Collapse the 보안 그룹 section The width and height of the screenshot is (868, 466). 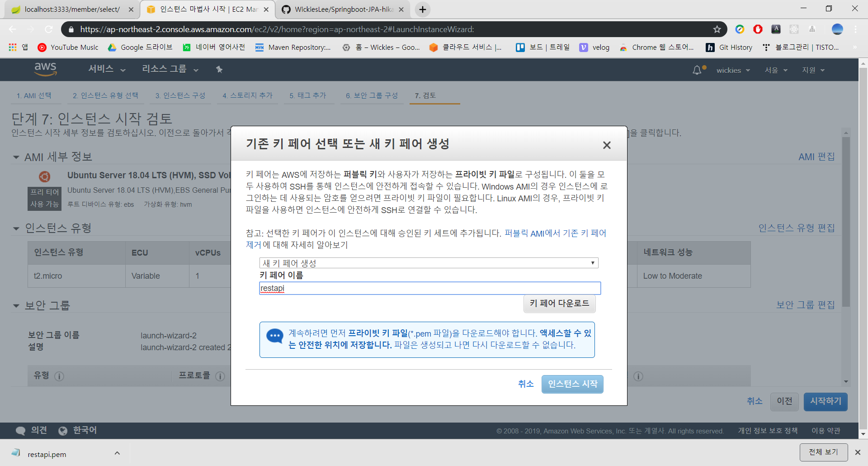(x=16, y=306)
